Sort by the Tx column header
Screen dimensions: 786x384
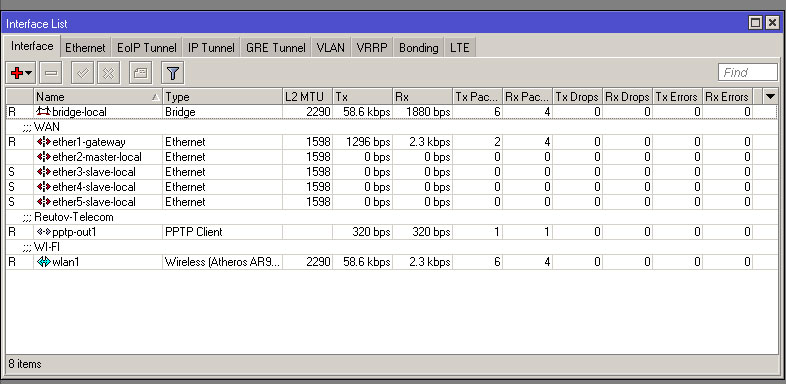coord(363,96)
